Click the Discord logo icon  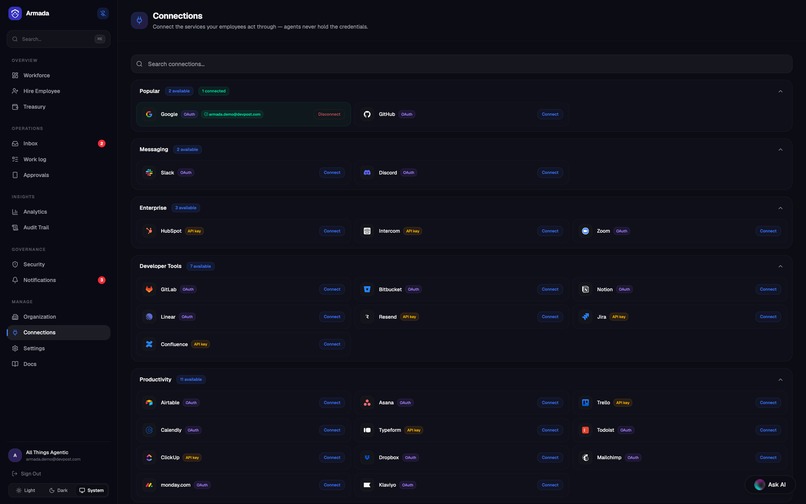(x=367, y=173)
